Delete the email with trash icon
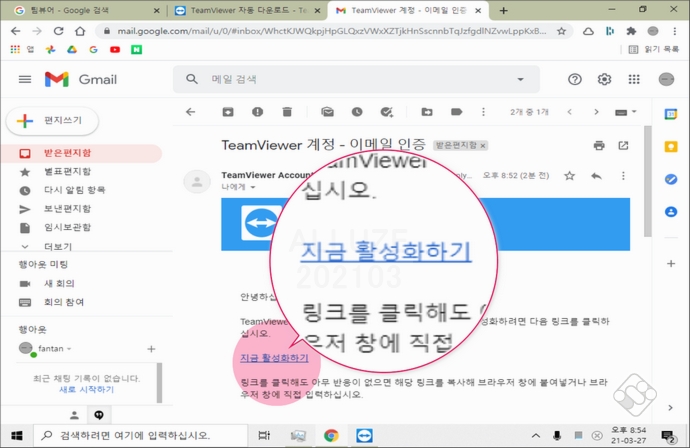 pos(287,112)
